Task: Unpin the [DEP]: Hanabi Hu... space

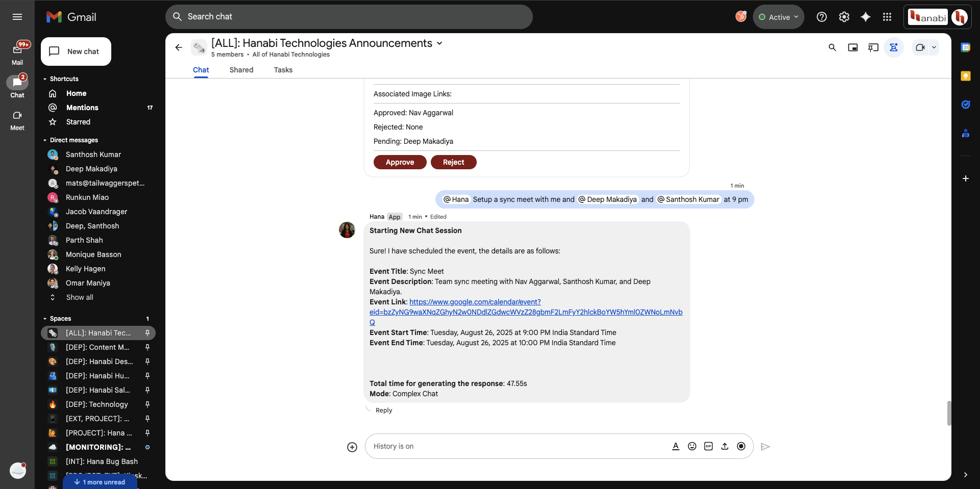Action: click(x=148, y=376)
